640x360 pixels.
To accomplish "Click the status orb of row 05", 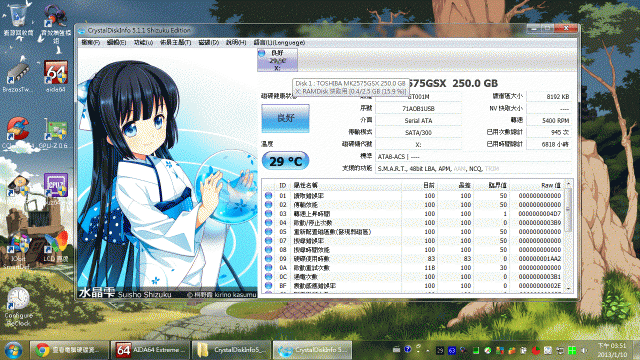I will [269, 232].
